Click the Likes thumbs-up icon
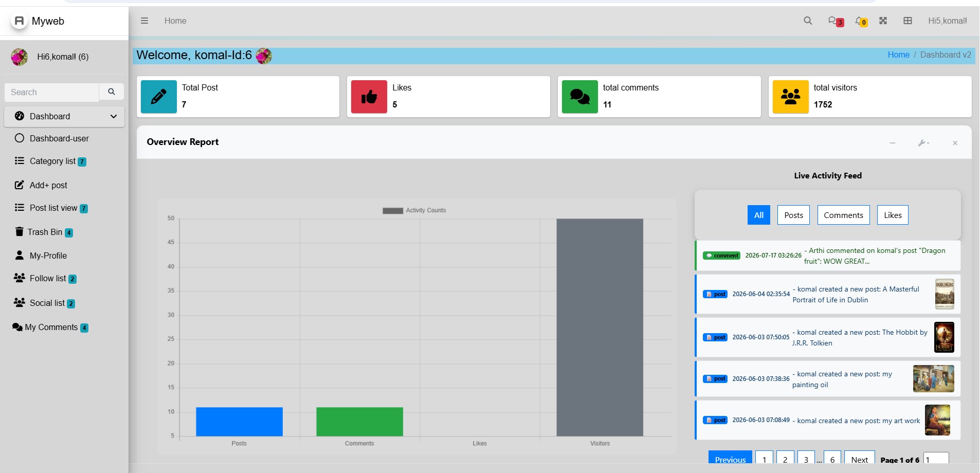980x473 pixels. click(x=369, y=97)
